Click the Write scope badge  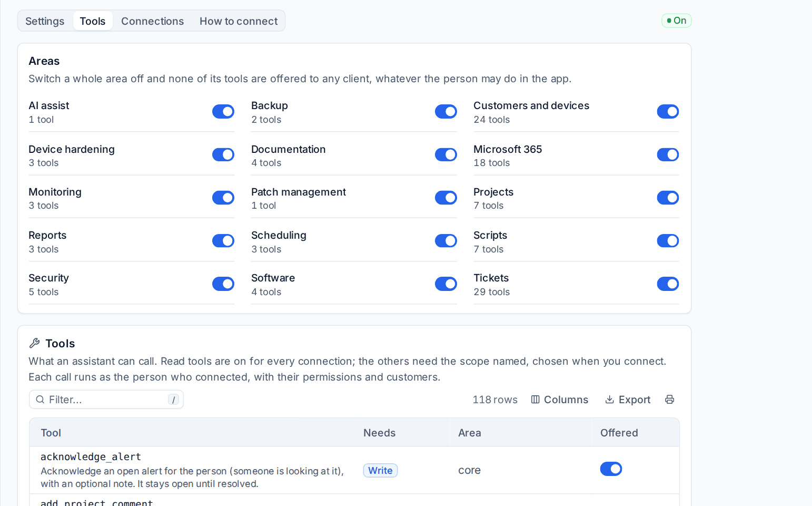tap(380, 470)
